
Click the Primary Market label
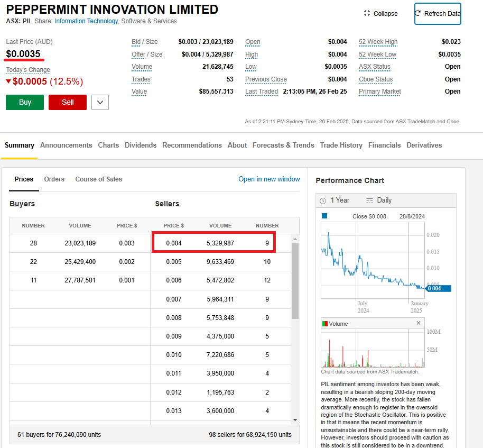[380, 92]
